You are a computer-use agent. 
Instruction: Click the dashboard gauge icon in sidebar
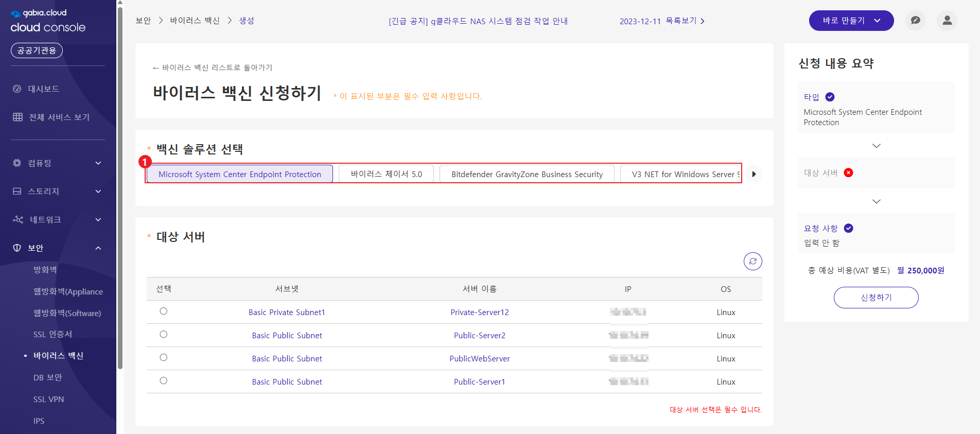point(17,89)
